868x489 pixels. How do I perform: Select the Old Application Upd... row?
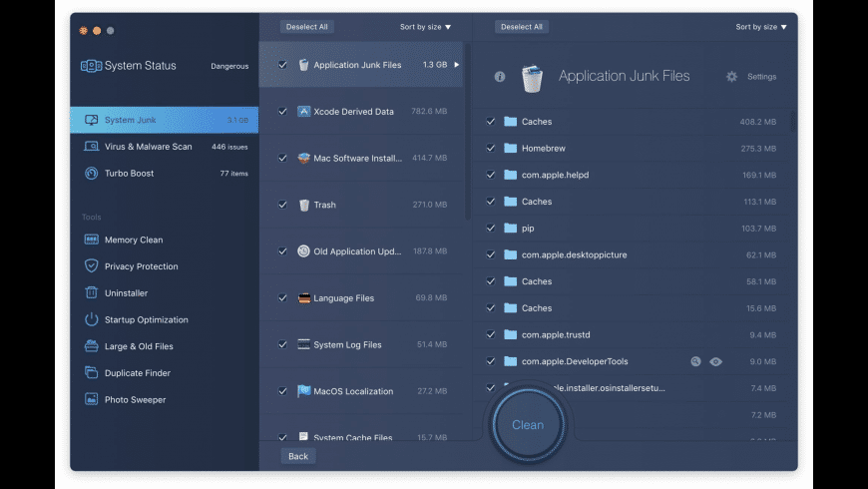(x=361, y=250)
